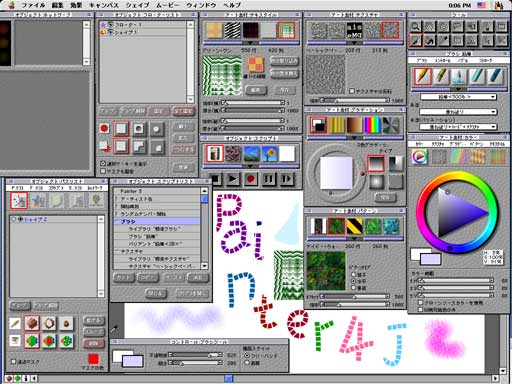Screen dimensions: 512x384
Task: Toggle the selection marquee display checkbox
Action: (103, 164)
